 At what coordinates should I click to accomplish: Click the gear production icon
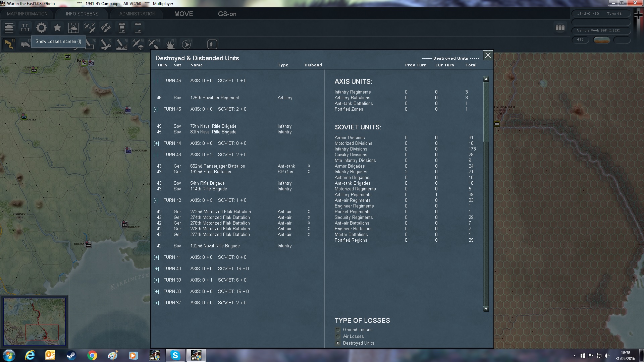click(41, 28)
